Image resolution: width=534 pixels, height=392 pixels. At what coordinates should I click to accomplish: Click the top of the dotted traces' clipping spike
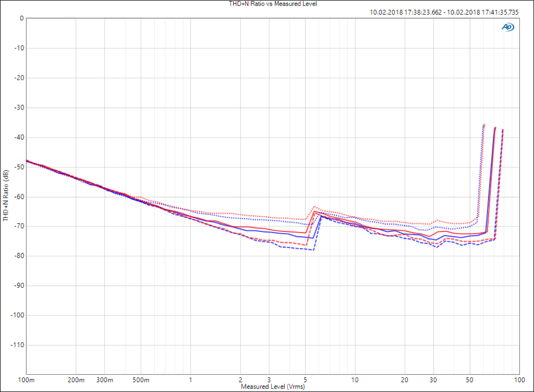pos(484,125)
